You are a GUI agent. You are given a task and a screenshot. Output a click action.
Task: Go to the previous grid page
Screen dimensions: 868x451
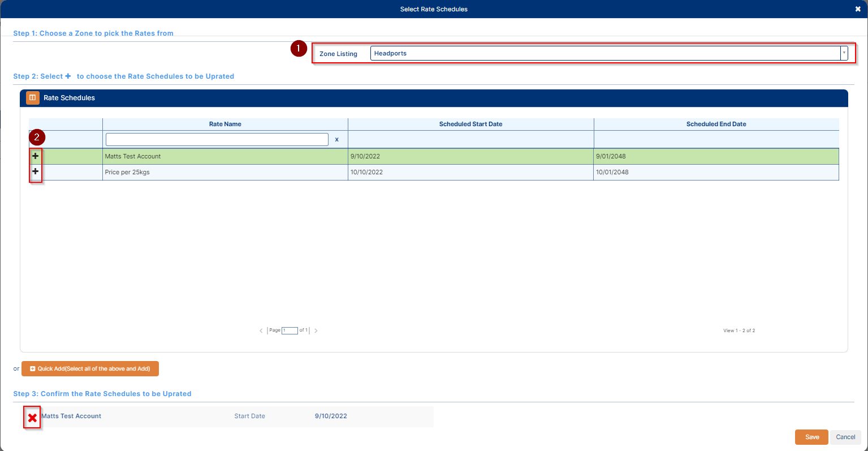tap(261, 330)
